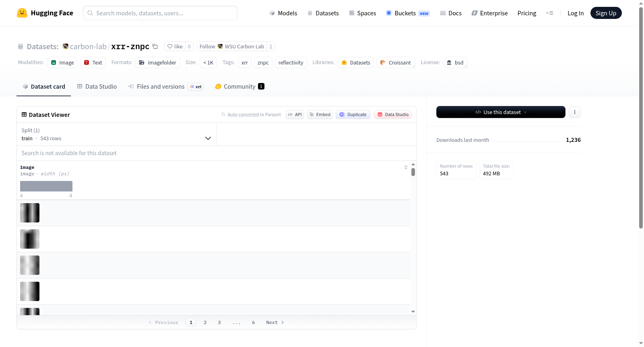Click the red Data Studio button in the viewer
The height and width of the screenshot is (347, 644).
click(393, 114)
